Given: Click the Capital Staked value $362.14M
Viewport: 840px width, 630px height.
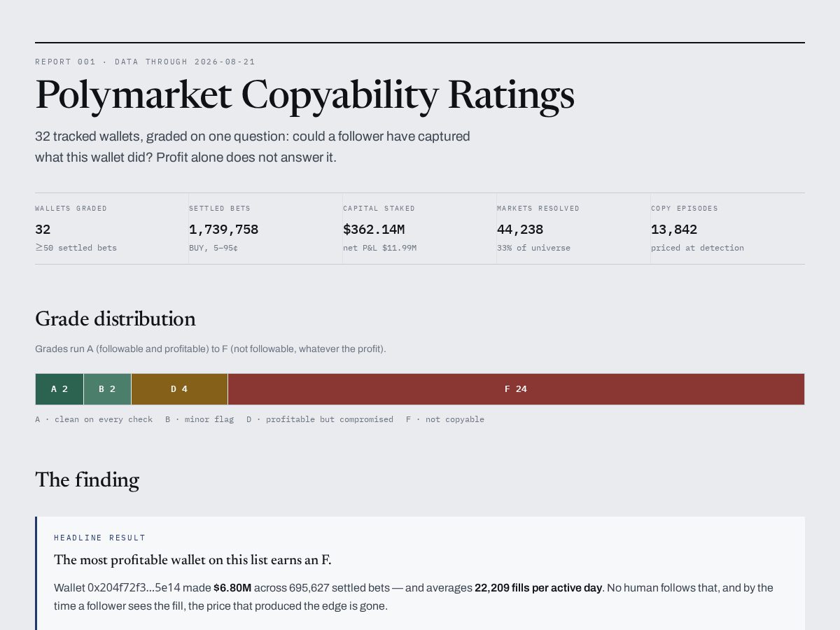Looking at the screenshot, I should pyautogui.click(x=374, y=230).
